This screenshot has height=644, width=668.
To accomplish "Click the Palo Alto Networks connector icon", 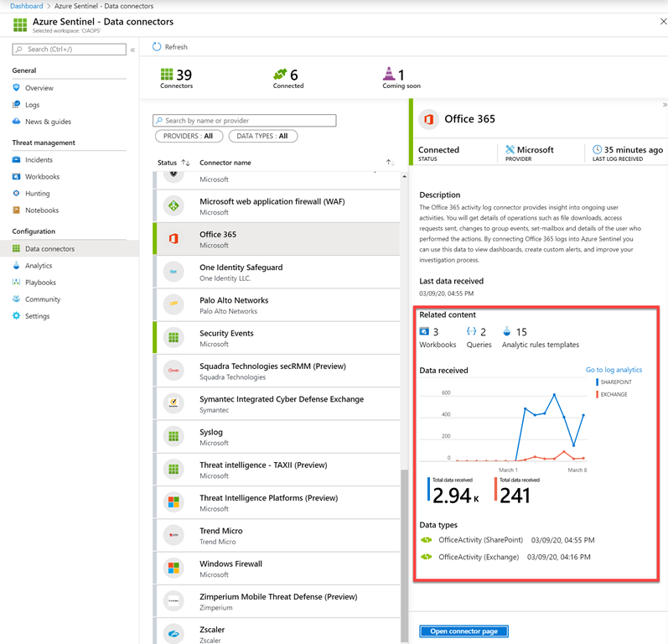I will (173, 304).
